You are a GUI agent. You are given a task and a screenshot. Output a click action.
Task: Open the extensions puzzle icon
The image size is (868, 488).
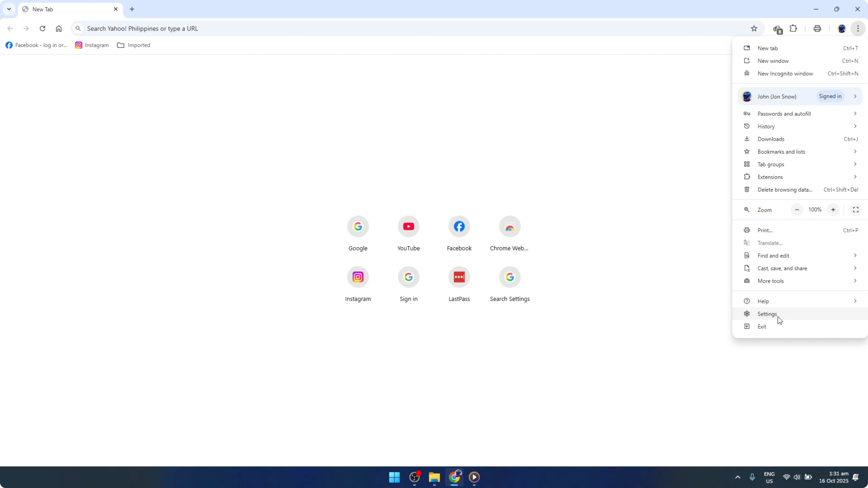click(793, 29)
